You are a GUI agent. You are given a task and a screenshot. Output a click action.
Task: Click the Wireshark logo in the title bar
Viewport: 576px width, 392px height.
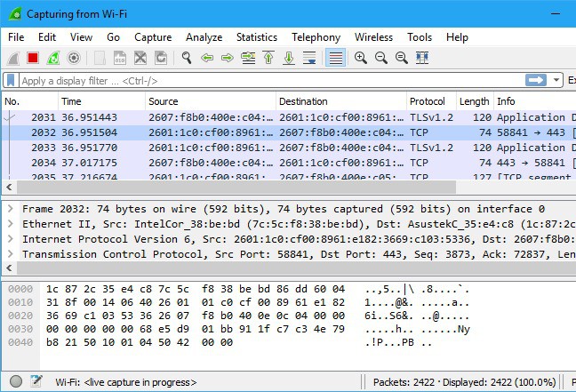click(16, 14)
